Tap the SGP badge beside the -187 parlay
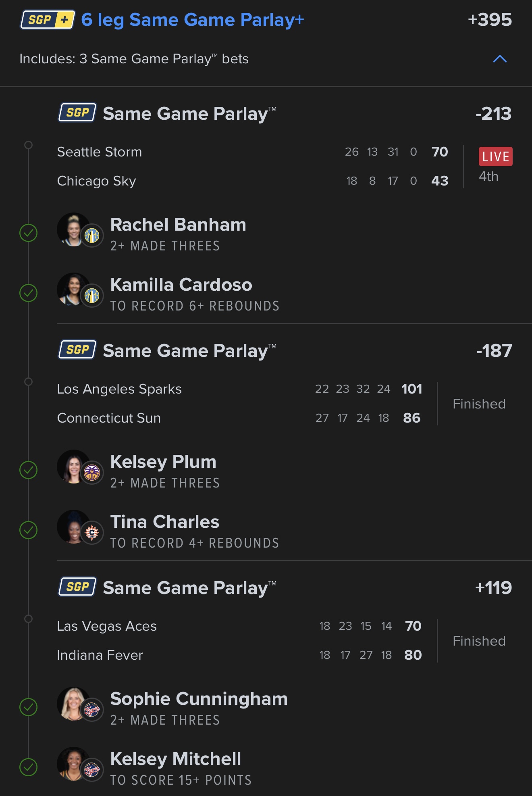Image resolution: width=532 pixels, height=796 pixels. (78, 350)
